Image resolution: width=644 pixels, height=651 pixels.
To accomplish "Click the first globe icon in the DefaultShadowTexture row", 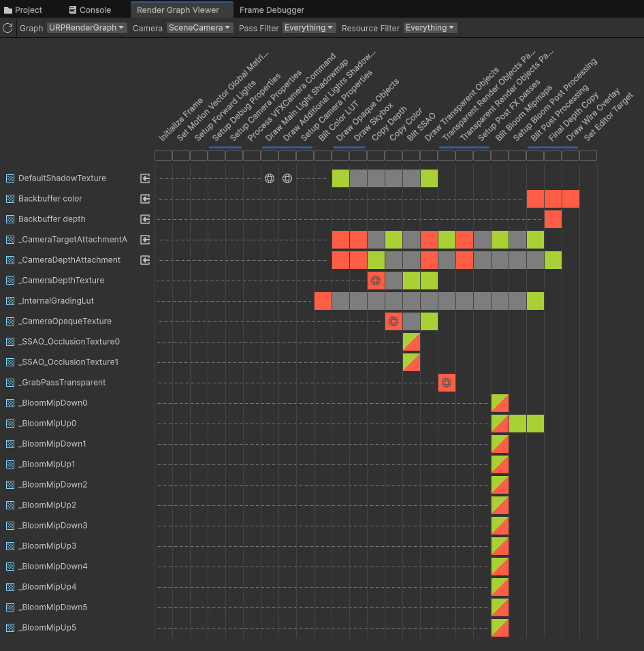I will coord(269,178).
